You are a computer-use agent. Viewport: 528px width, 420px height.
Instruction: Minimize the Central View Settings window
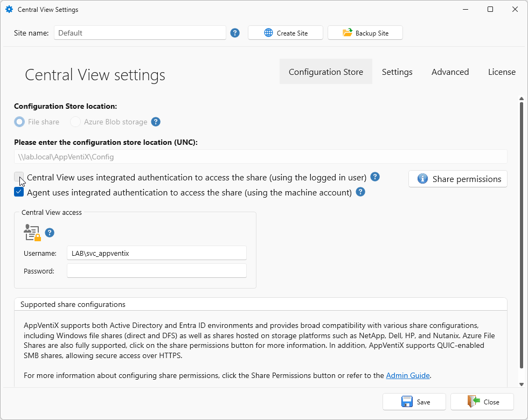click(x=466, y=10)
